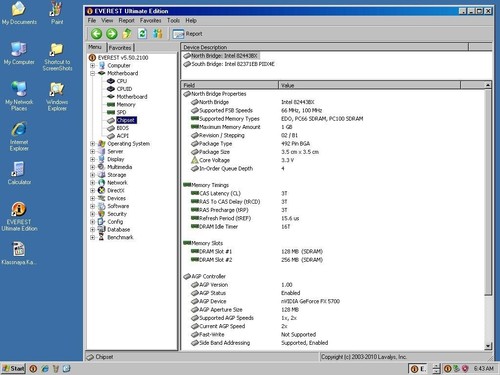Screen dimensions: 500x375
Task: Open the Start menu
Action: coord(13,368)
